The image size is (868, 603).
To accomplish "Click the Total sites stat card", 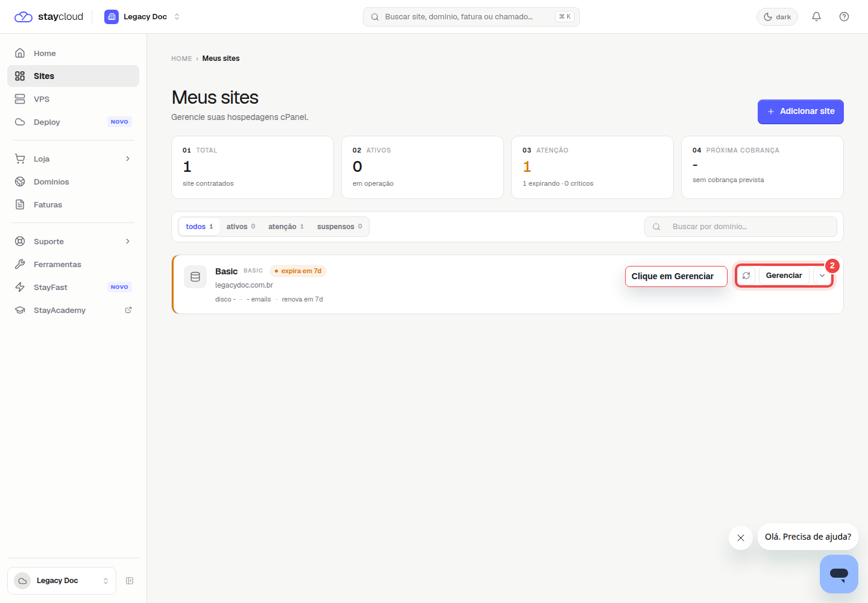I will pyautogui.click(x=253, y=167).
